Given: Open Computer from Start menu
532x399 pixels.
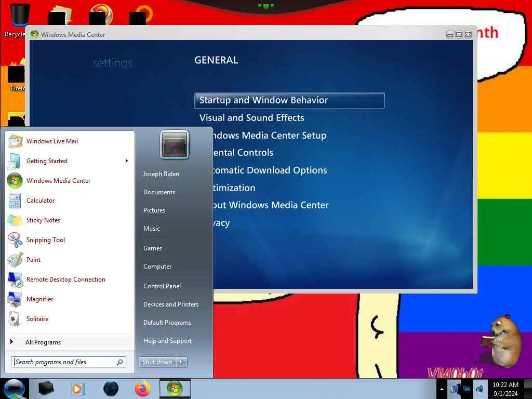Looking at the screenshot, I should pyautogui.click(x=157, y=267).
